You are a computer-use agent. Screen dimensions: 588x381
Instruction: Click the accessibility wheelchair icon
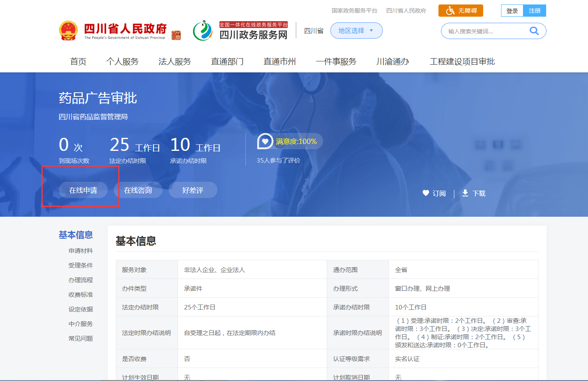coord(450,11)
